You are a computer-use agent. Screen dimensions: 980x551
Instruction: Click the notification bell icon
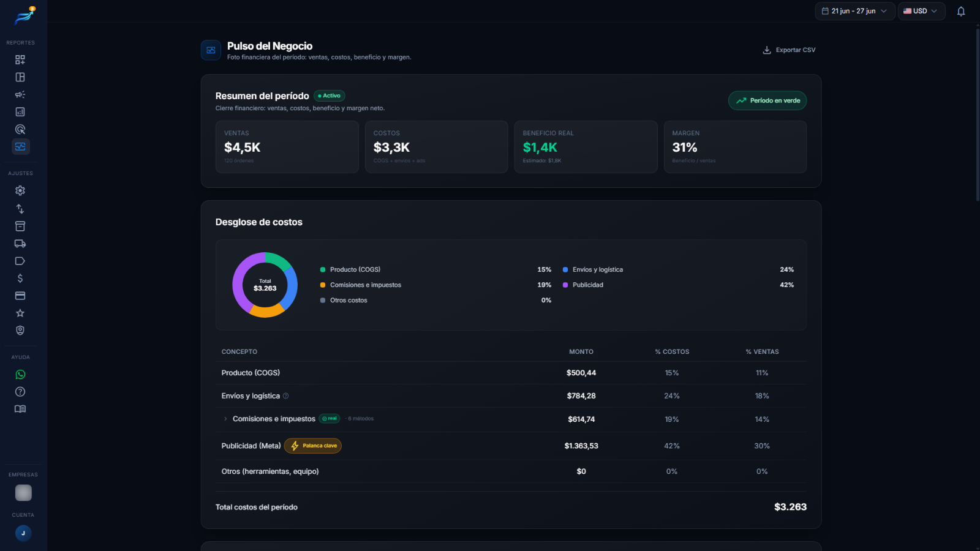(961, 11)
